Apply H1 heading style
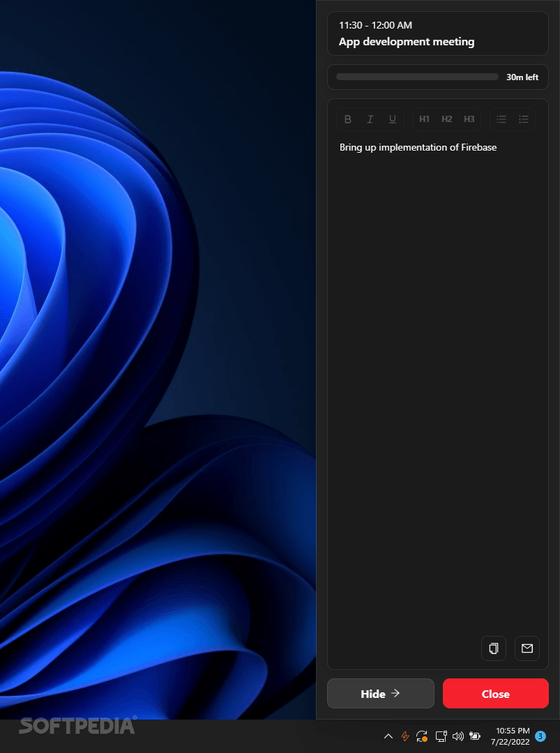 pos(424,119)
